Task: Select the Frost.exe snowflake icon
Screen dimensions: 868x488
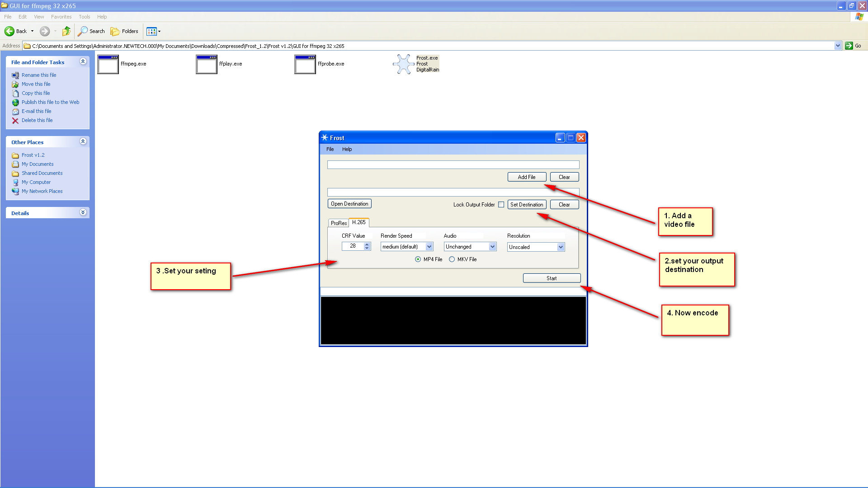Action: 403,64
